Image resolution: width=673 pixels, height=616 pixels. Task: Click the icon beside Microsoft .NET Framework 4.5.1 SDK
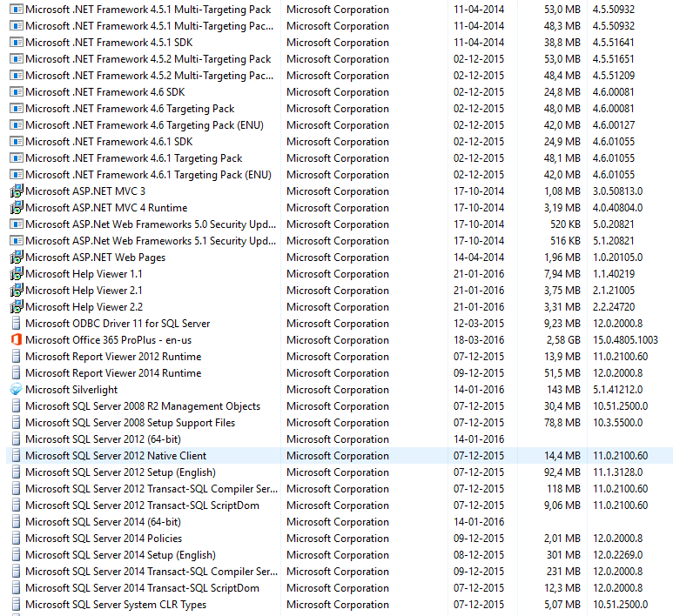pyautogui.click(x=17, y=43)
